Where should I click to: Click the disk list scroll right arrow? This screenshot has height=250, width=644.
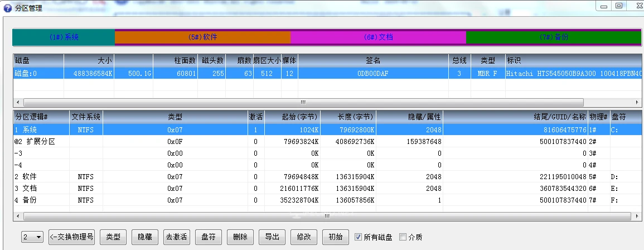click(637, 102)
